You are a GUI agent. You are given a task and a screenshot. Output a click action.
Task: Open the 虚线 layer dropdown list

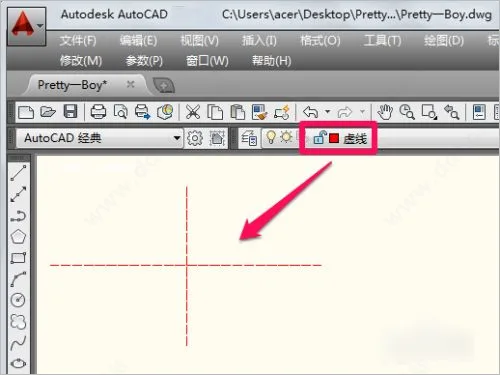(x=380, y=138)
